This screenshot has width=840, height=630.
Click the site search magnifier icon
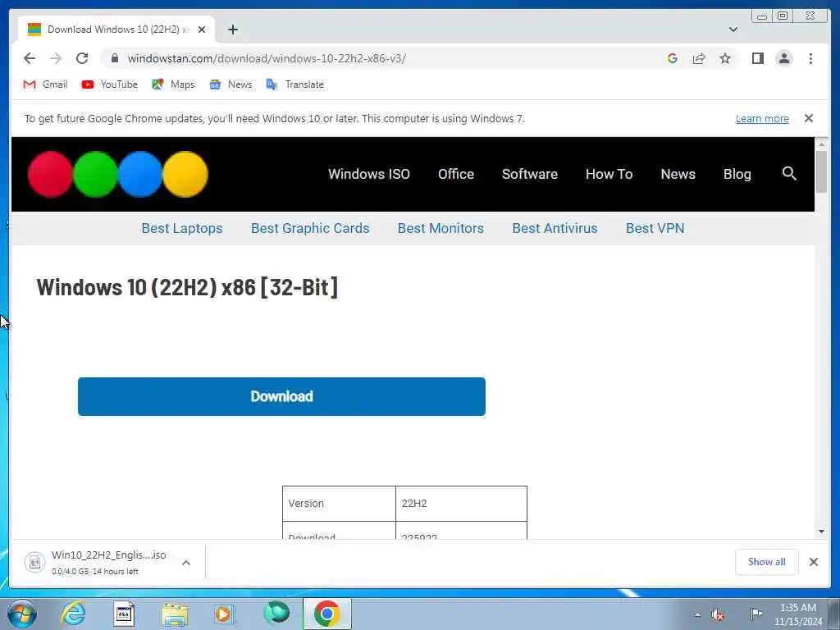(789, 173)
